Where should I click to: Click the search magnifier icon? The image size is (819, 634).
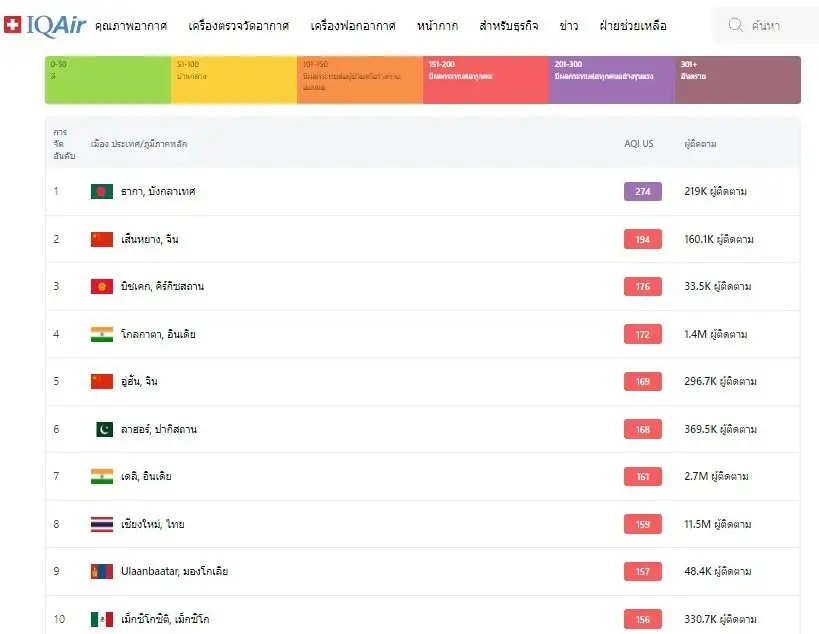[736, 25]
